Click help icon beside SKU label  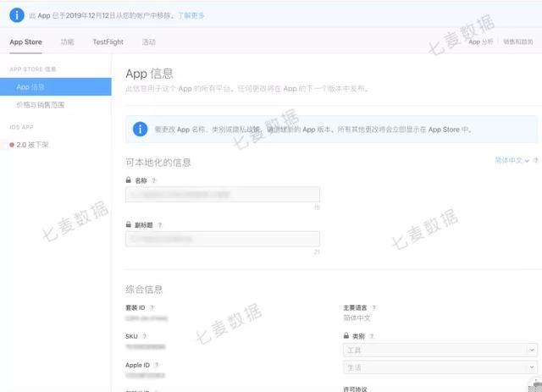145,336
